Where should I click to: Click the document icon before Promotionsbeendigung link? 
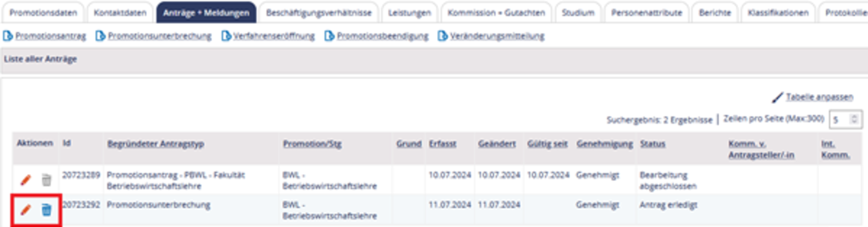coord(329,36)
